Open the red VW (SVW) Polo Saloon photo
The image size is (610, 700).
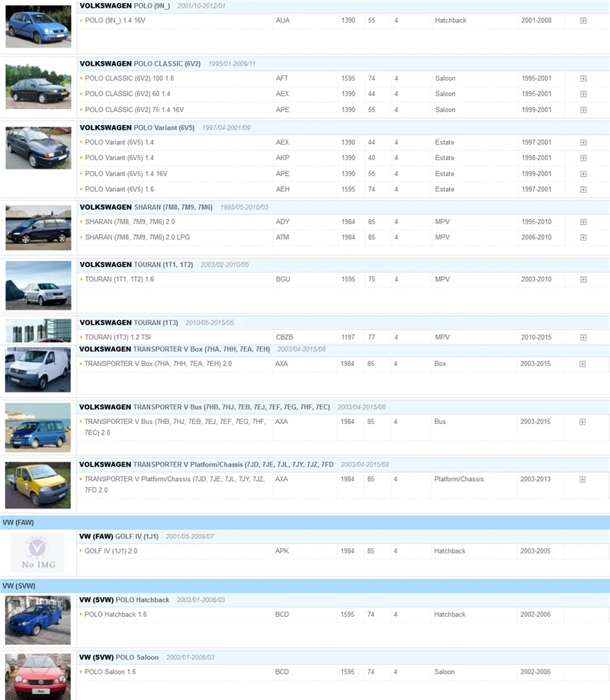[x=38, y=677]
